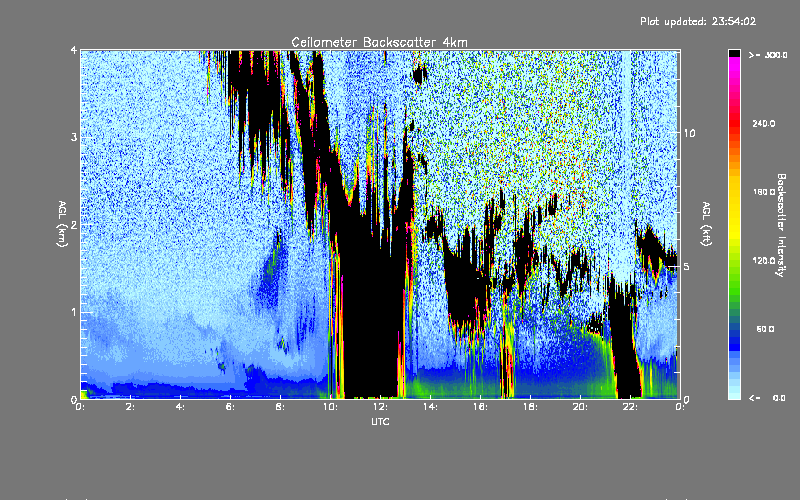The width and height of the screenshot is (800, 500).
Task: Click the "<= 0.0" colorbar value
Action: [x=768, y=398]
